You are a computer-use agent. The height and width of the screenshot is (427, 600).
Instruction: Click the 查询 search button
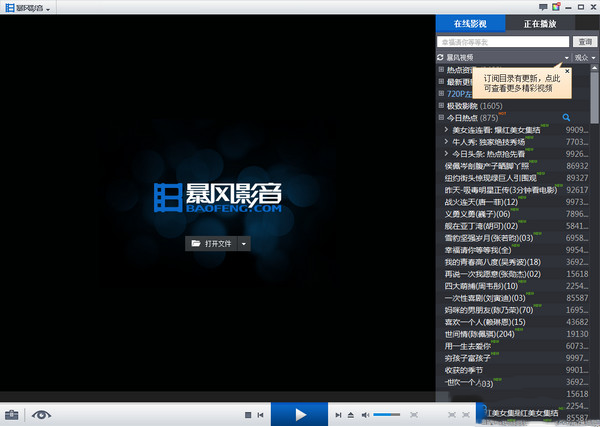pyautogui.click(x=585, y=42)
